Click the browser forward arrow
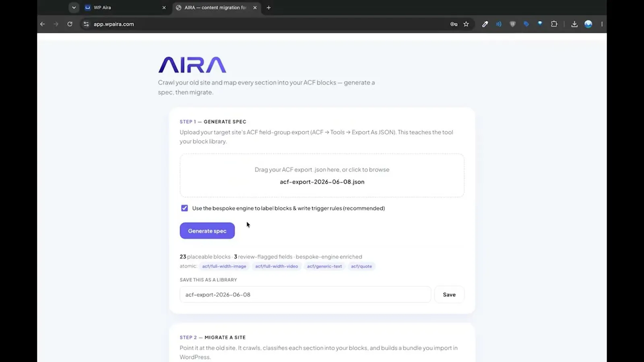The width and height of the screenshot is (644, 362). coord(56,24)
